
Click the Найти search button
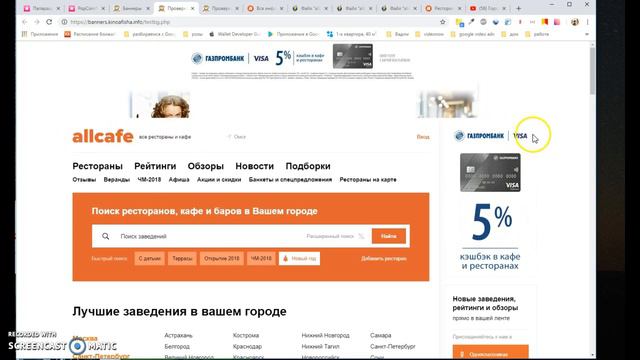389,236
